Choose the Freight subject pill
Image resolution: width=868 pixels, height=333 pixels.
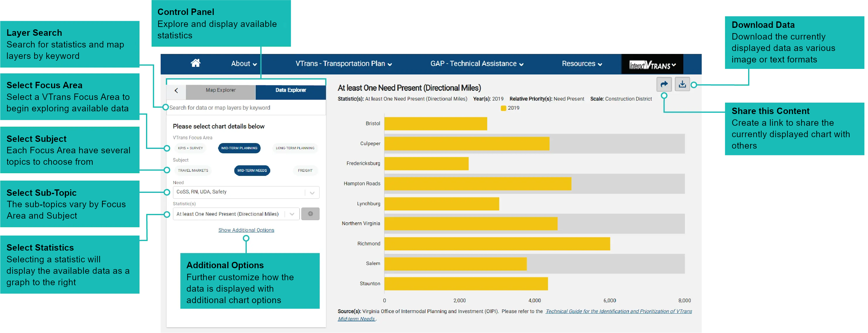(305, 171)
